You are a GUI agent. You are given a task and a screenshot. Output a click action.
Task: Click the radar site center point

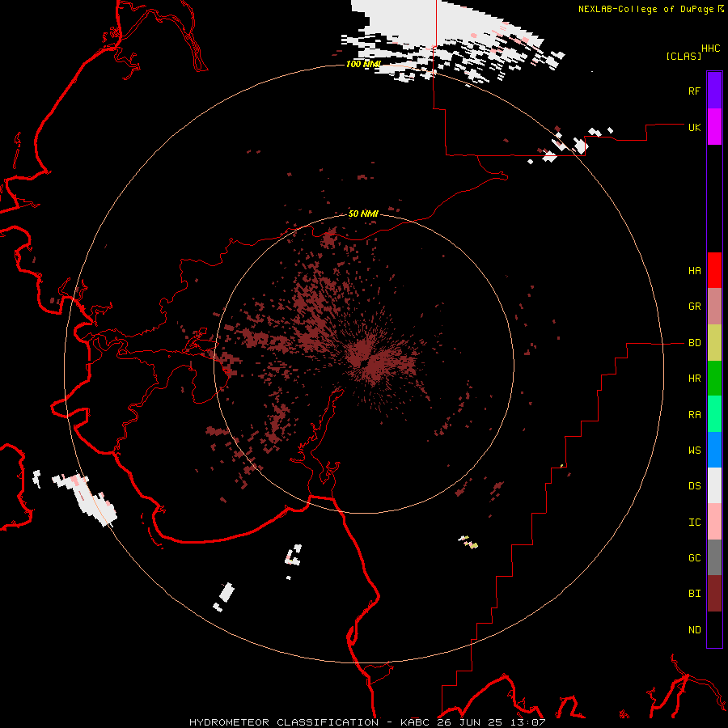tap(364, 363)
